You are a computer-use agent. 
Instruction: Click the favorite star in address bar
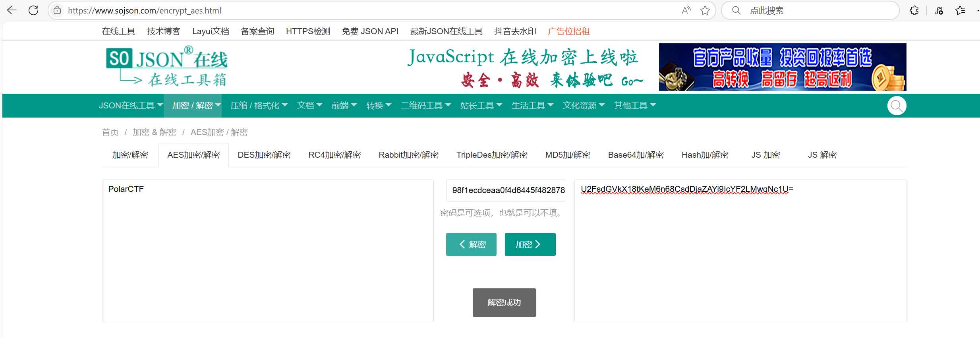pos(705,10)
